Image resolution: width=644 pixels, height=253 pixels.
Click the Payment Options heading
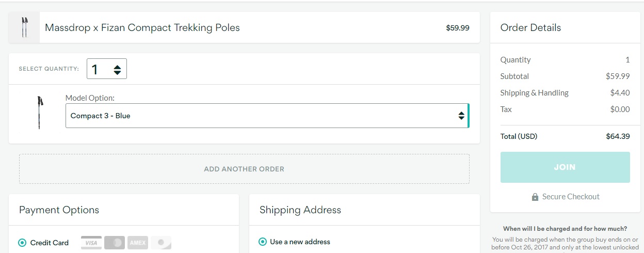tap(59, 210)
